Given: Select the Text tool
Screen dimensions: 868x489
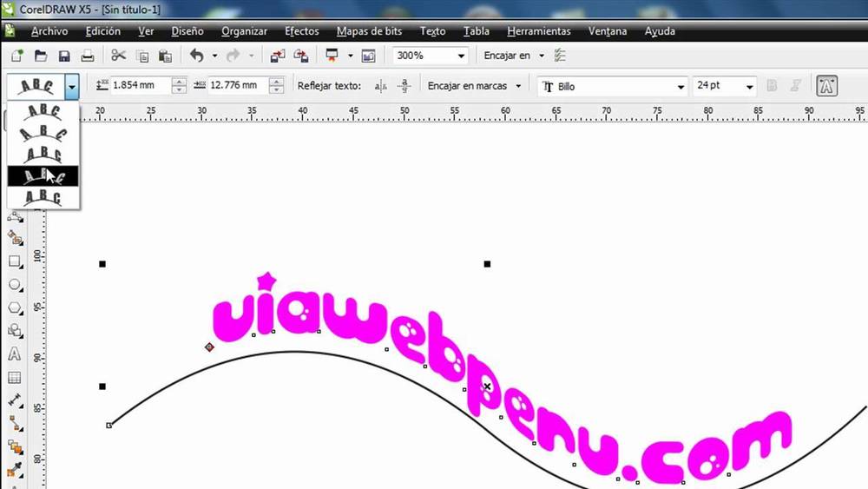Looking at the screenshot, I should tap(15, 354).
